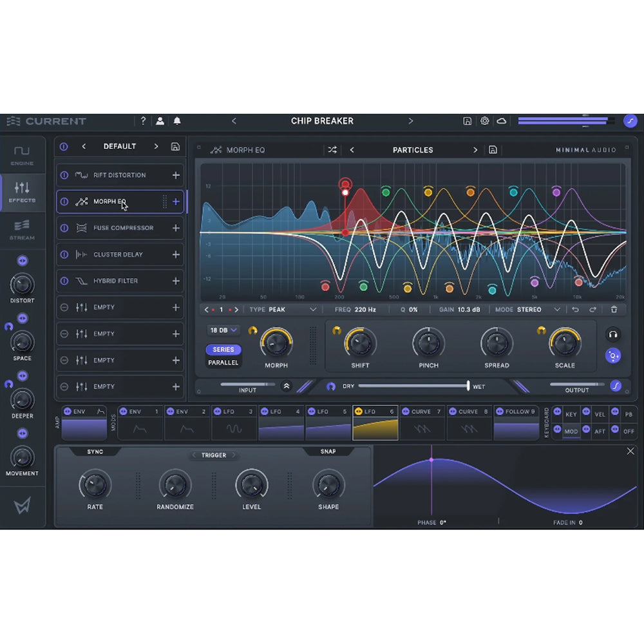644x644 pixels.
Task: Select the first Empty effect slot
Action: click(120, 307)
